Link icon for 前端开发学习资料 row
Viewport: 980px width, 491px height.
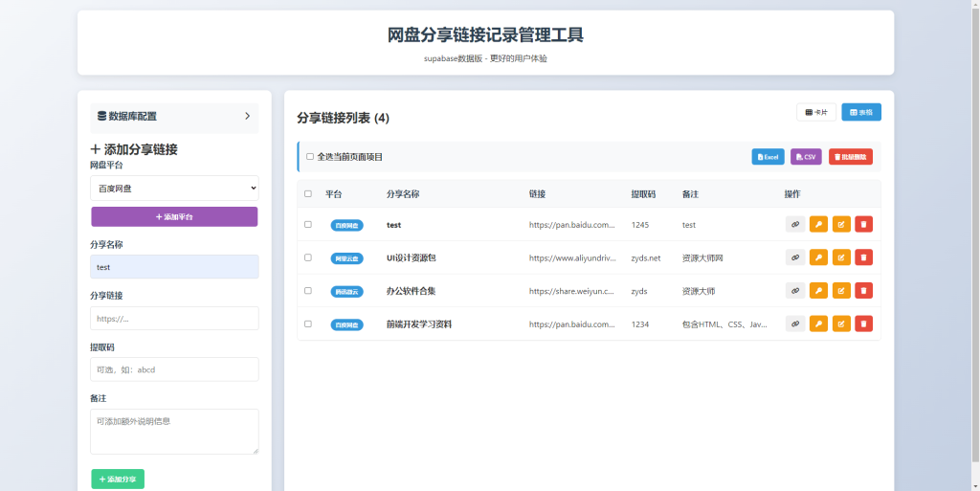tap(795, 324)
